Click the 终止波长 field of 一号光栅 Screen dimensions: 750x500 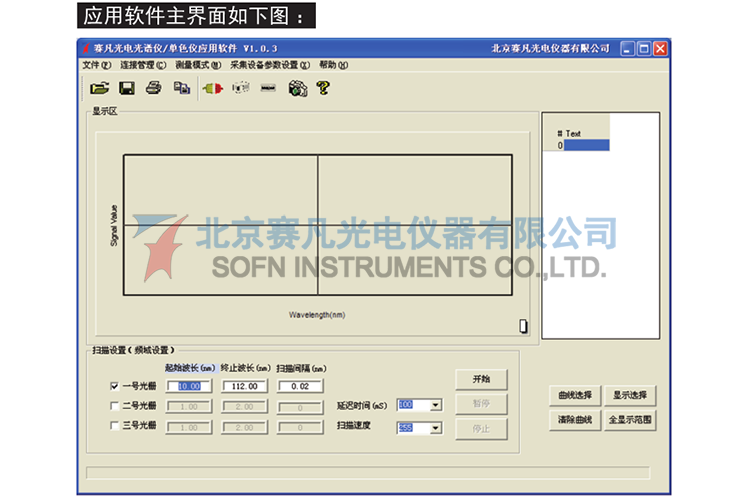tap(245, 386)
